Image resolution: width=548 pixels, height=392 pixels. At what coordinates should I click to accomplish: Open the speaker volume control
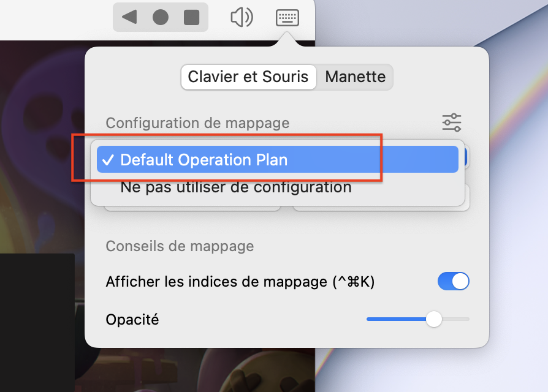[242, 17]
